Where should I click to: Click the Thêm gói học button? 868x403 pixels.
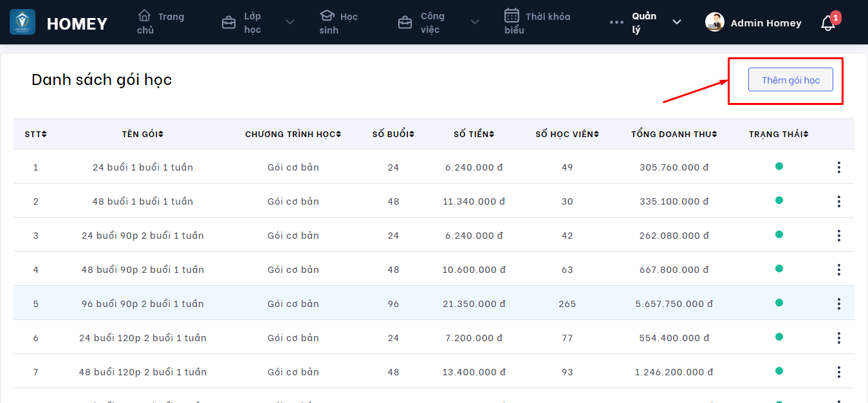pyautogui.click(x=790, y=80)
